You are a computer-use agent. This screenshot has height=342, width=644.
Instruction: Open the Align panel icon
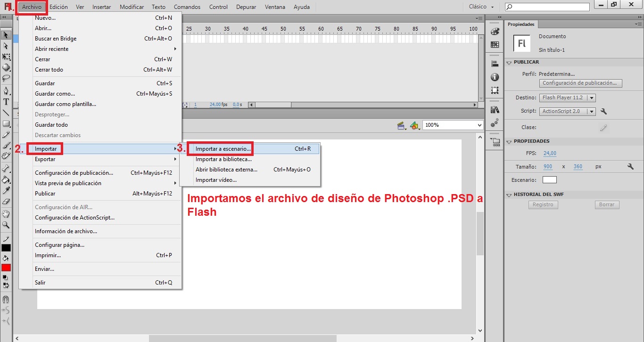[495, 64]
